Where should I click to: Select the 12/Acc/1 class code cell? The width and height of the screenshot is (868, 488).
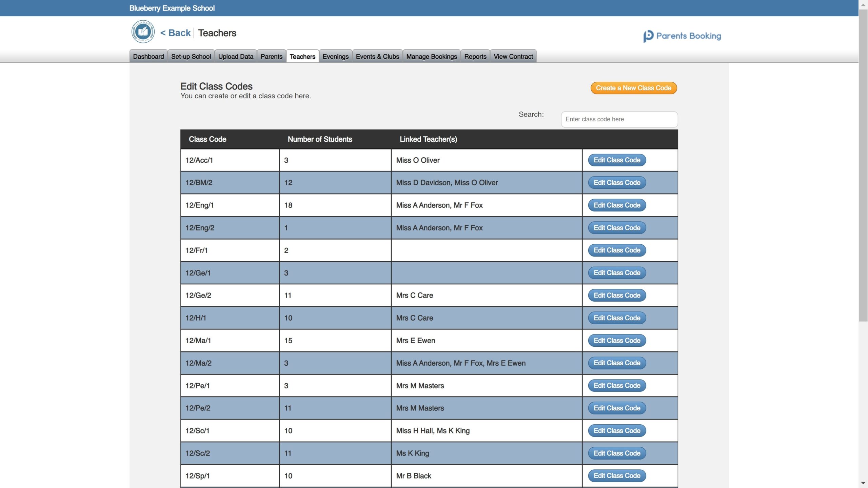[230, 160]
